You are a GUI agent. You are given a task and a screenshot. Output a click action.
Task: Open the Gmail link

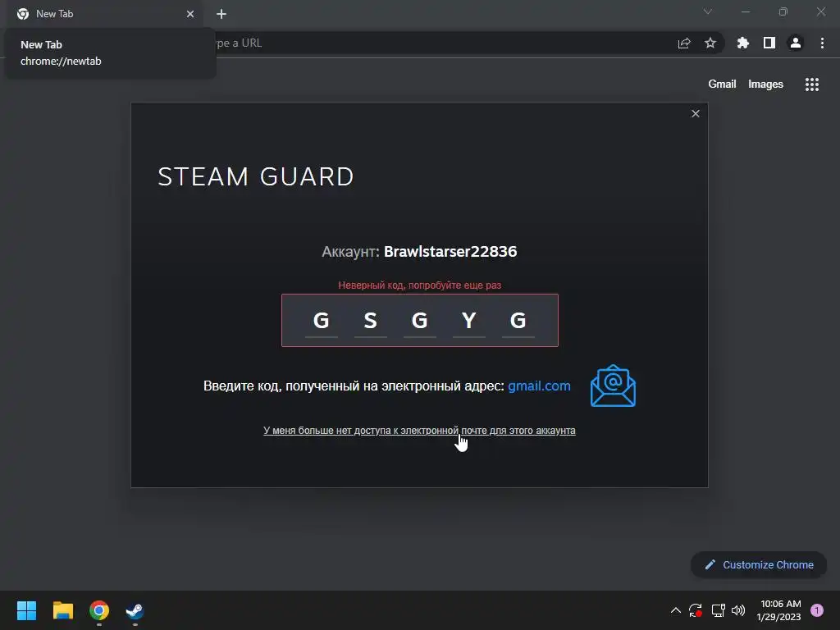722,84
